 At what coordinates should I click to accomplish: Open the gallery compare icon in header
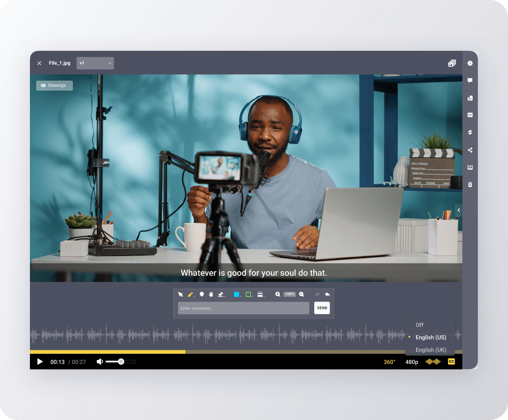(452, 63)
